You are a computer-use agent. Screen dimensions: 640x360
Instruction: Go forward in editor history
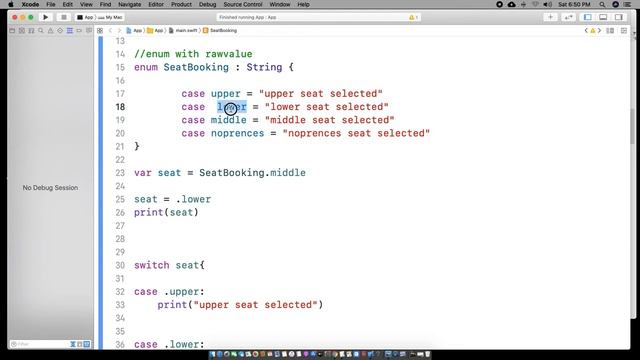point(119,31)
